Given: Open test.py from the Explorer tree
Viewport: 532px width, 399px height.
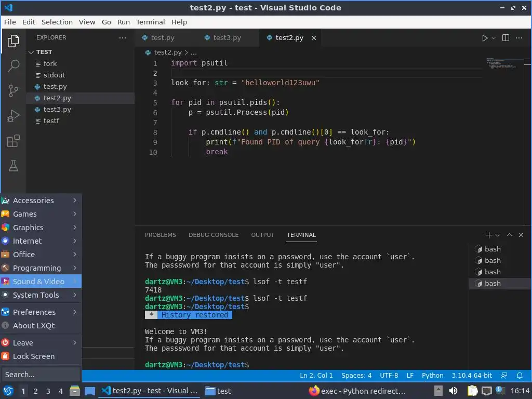Looking at the screenshot, I should coord(81,87).
